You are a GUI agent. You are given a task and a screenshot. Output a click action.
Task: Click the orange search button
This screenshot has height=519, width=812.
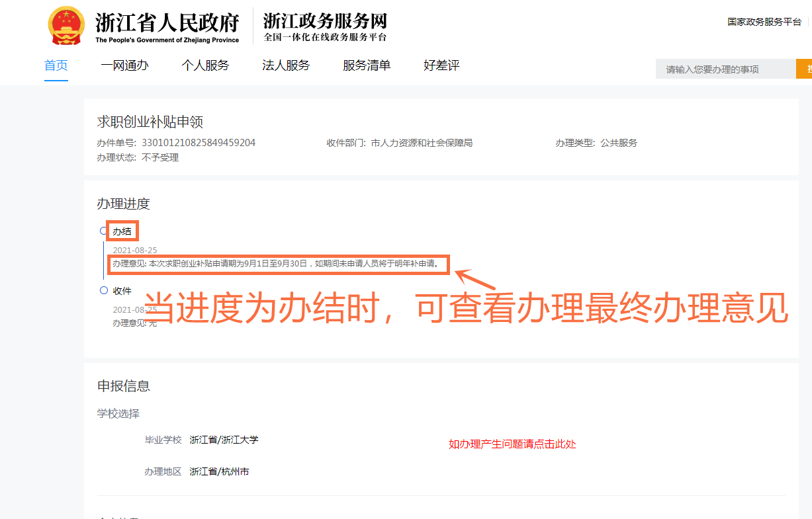tap(804, 69)
